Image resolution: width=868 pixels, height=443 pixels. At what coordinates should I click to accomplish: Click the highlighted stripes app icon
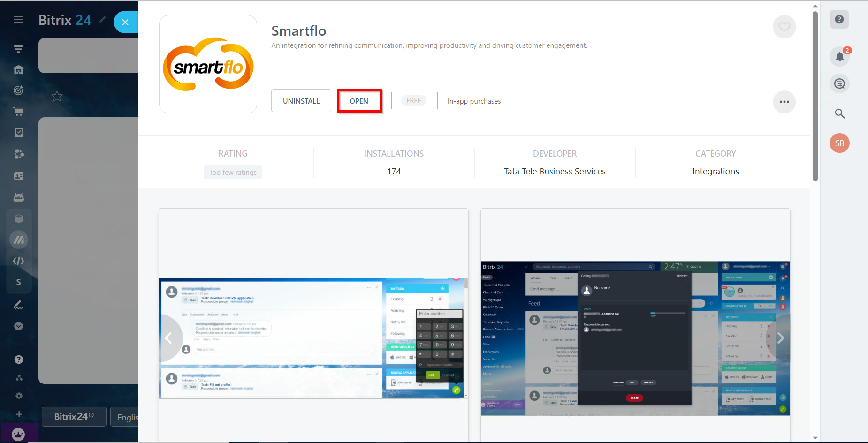pos(19,240)
